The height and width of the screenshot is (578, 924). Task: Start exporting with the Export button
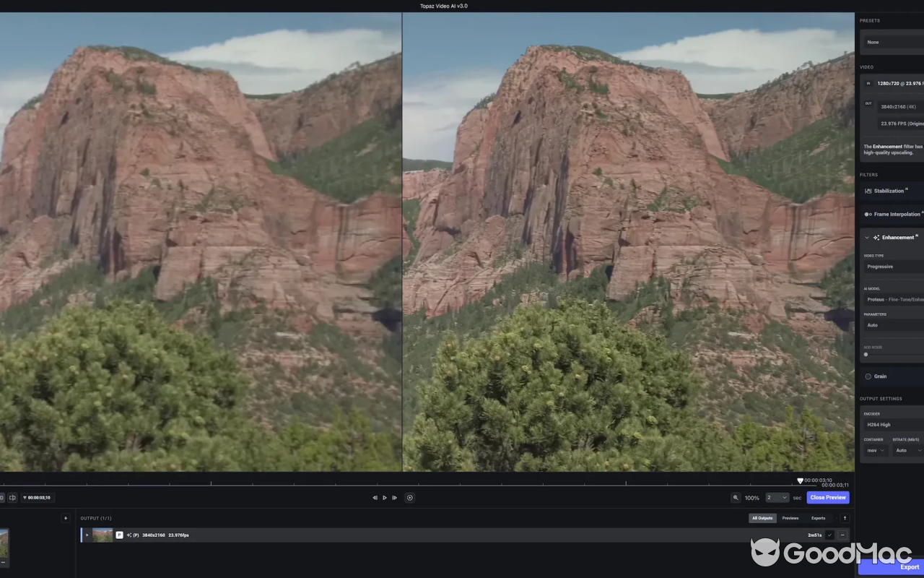click(910, 566)
